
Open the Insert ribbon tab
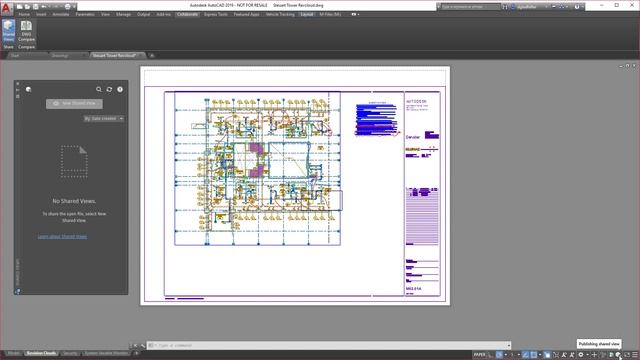41,14
